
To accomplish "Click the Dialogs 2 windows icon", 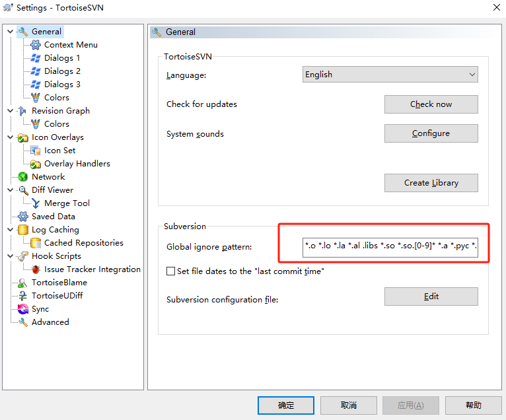I will (36, 71).
